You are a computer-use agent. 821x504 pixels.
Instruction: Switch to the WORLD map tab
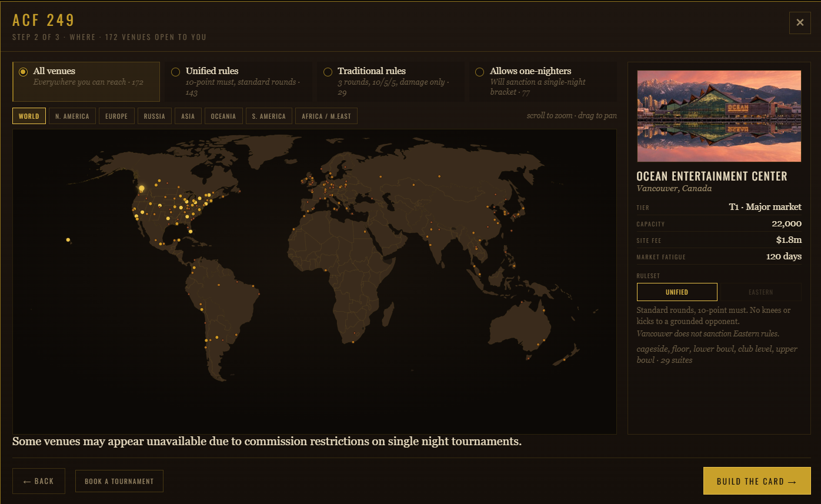(x=29, y=116)
